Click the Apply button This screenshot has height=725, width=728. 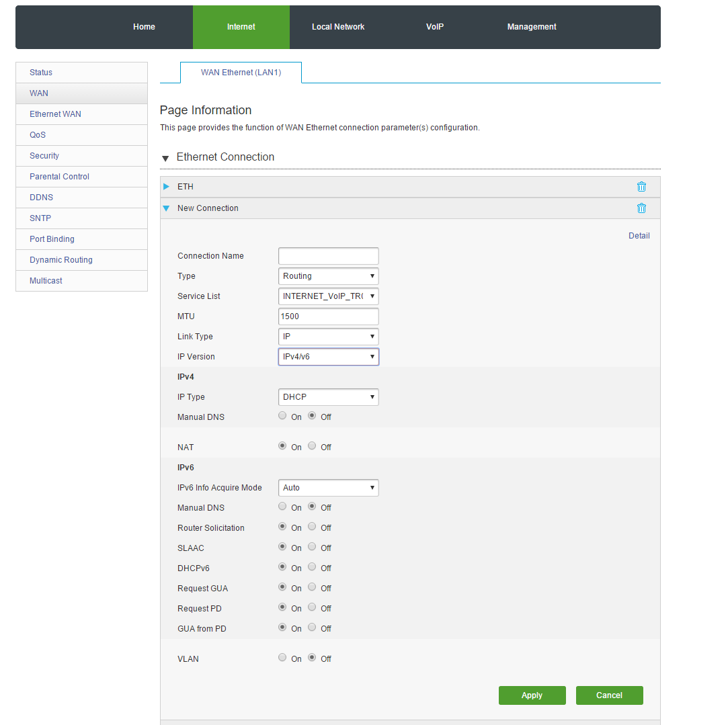pyautogui.click(x=532, y=695)
